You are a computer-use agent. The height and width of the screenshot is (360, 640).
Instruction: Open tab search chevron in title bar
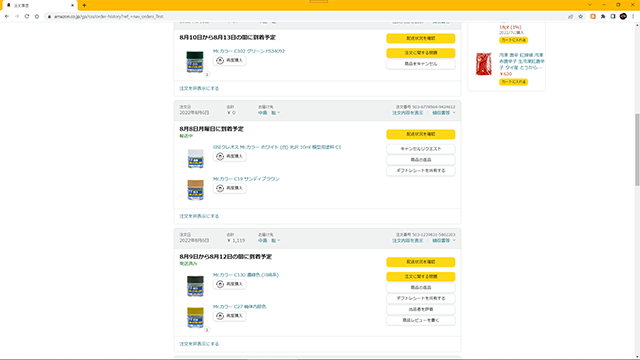click(x=589, y=5)
